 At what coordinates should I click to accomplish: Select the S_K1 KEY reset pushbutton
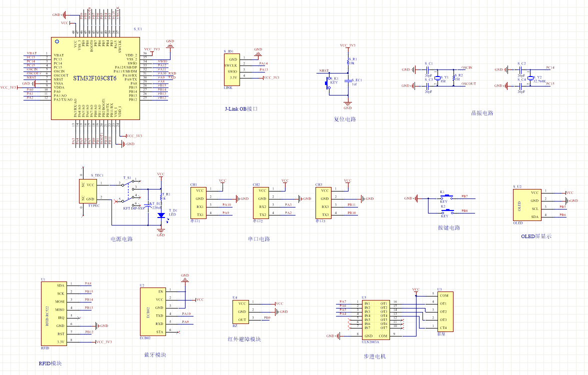tap(329, 83)
